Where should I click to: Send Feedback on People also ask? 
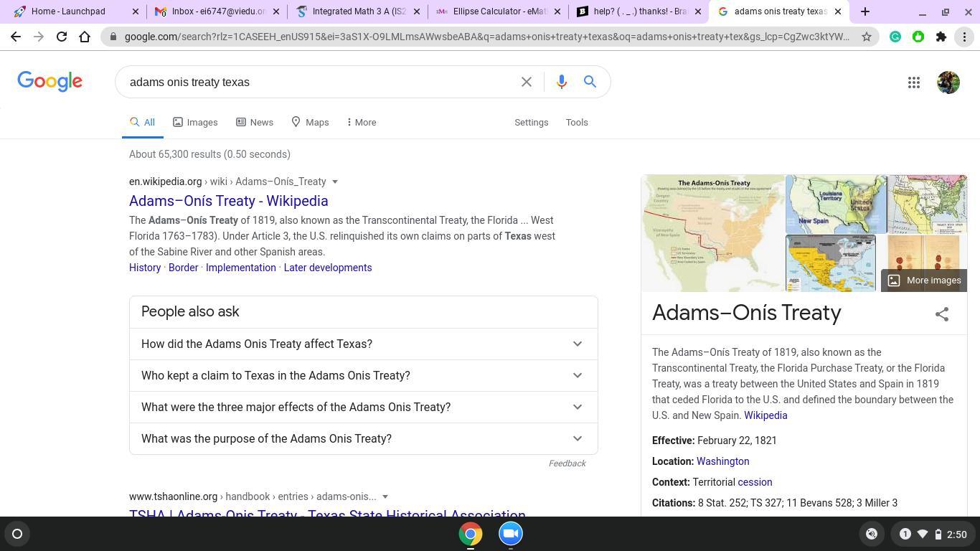tap(567, 463)
